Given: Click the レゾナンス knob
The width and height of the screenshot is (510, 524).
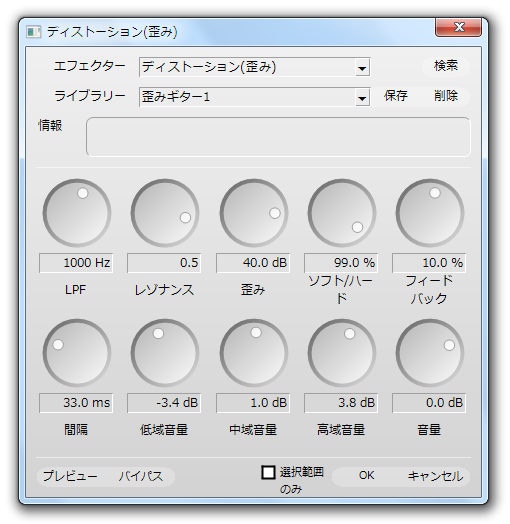Looking at the screenshot, I should [x=165, y=213].
